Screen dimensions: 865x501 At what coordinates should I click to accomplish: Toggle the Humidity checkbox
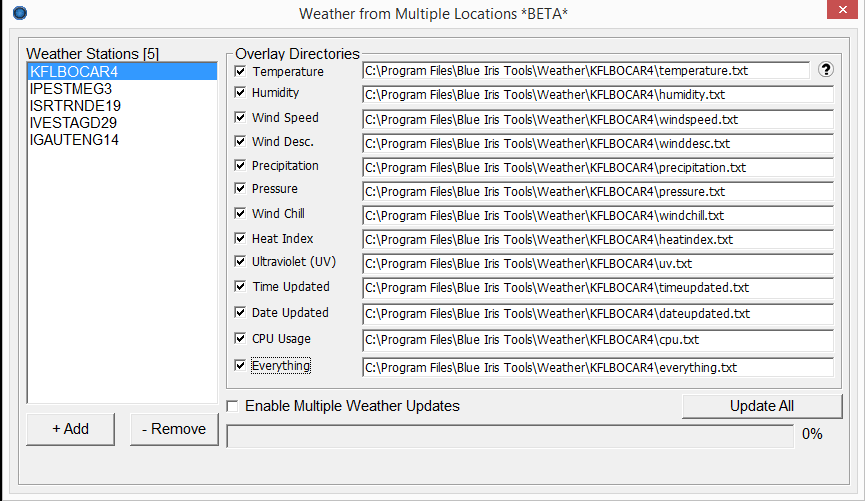click(x=240, y=92)
